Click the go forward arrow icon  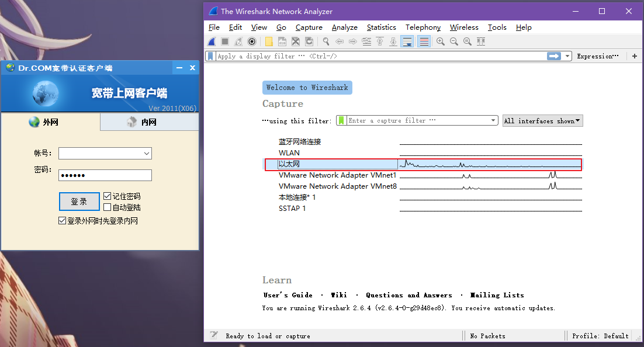tap(353, 41)
